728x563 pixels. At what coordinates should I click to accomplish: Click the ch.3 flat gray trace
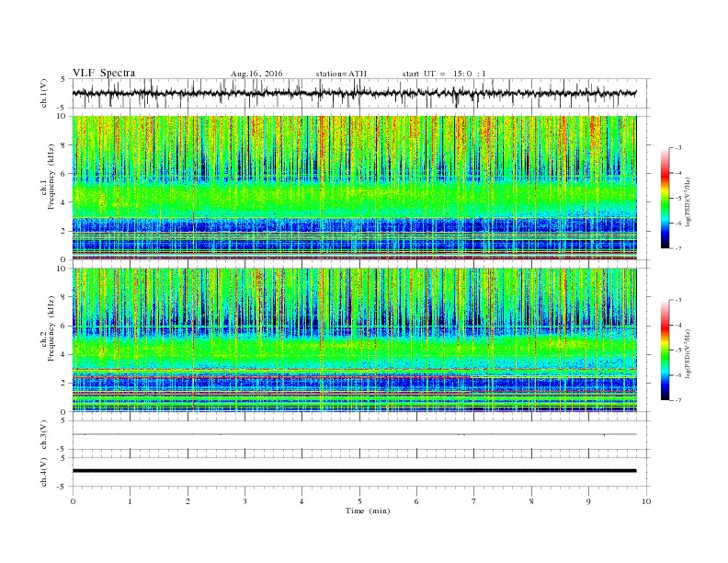click(354, 434)
